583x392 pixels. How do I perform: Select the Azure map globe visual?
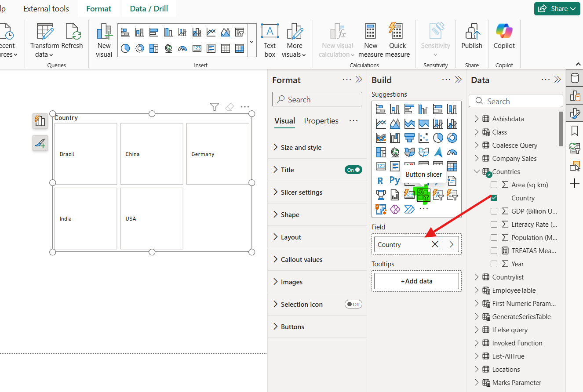395,152
